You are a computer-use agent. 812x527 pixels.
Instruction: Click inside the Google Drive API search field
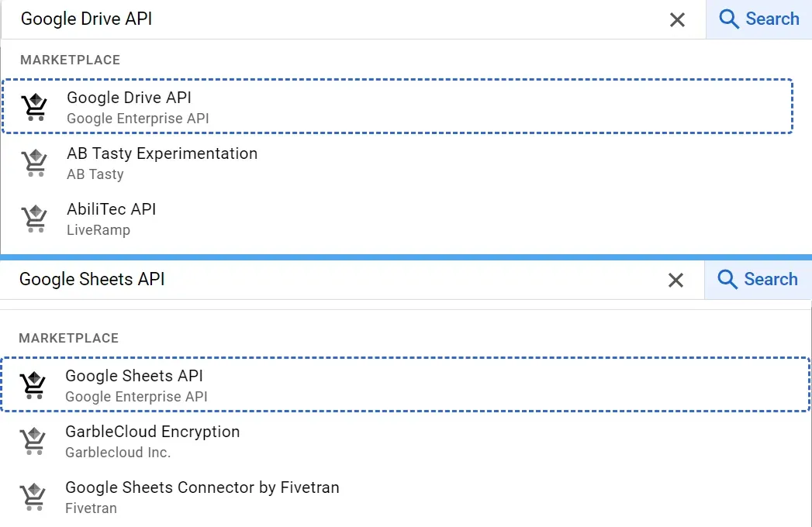(x=310, y=19)
